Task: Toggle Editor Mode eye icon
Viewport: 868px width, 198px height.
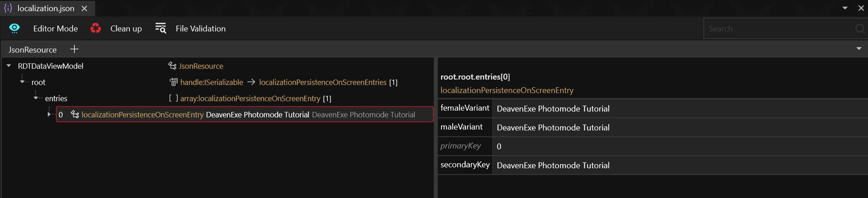Action: click(14, 28)
